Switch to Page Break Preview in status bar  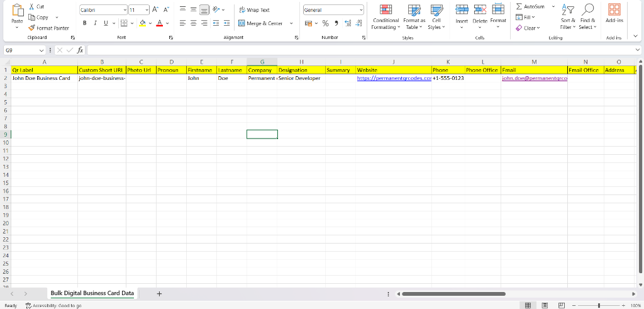click(562, 305)
